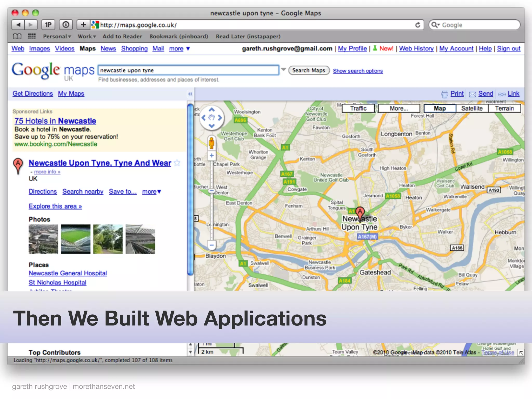Click Newcastle Upon Tyne, Tyne And Wear result
The width and height of the screenshot is (532, 399).
(100, 163)
